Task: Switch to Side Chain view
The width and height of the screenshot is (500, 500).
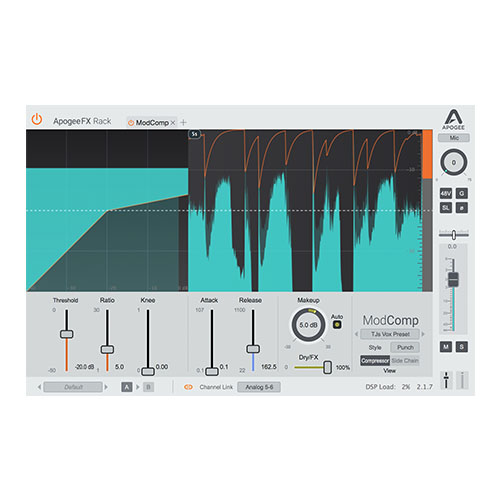Action: pyautogui.click(x=405, y=361)
